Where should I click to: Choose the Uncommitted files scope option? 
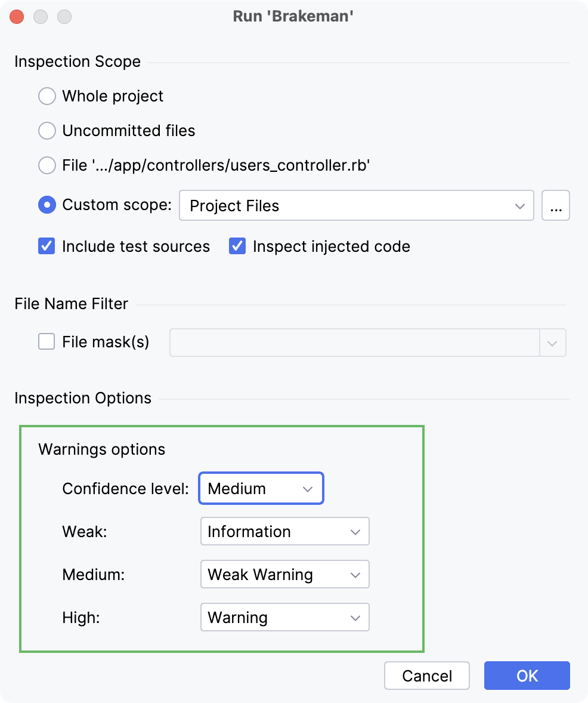[x=47, y=131]
